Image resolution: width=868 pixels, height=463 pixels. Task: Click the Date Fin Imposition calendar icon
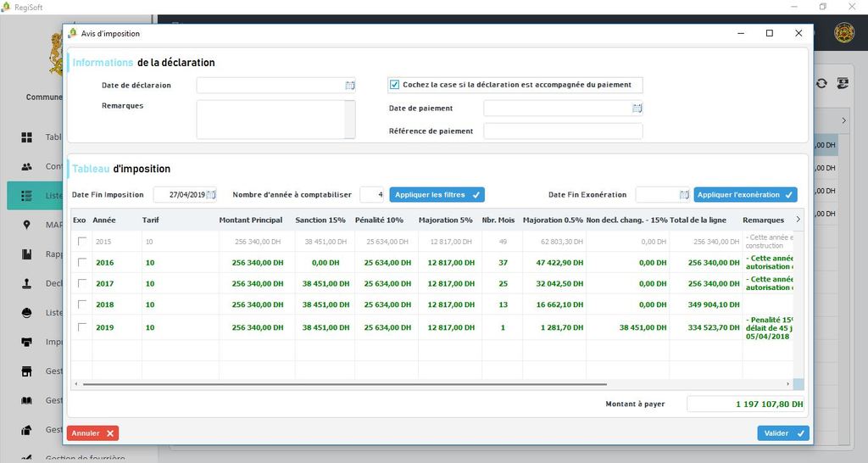click(x=211, y=195)
